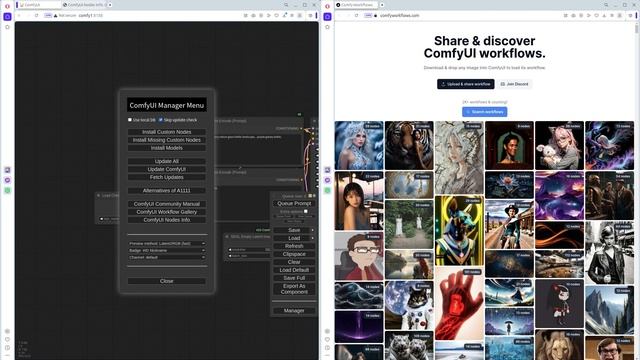Click Fetch Updates button
The width and height of the screenshot is (640, 360).
click(167, 178)
